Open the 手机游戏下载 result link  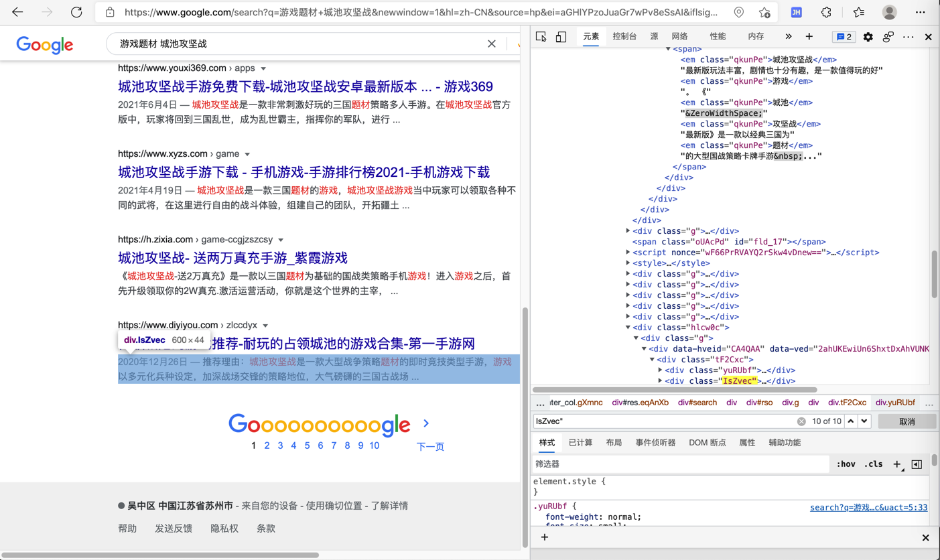point(304,172)
